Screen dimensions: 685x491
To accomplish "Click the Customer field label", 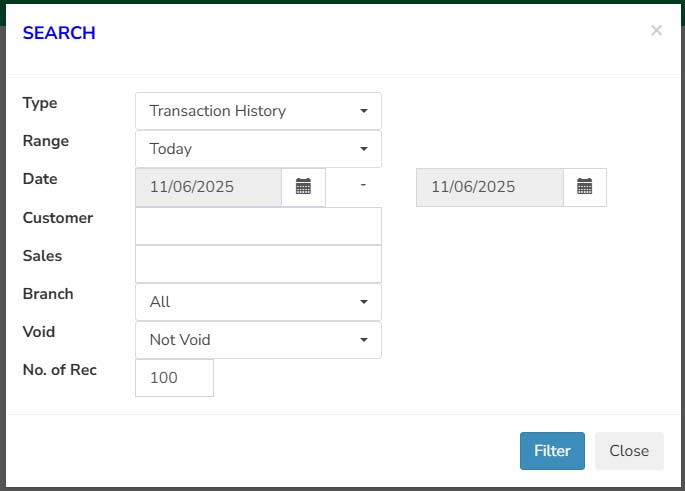I will [57, 218].
